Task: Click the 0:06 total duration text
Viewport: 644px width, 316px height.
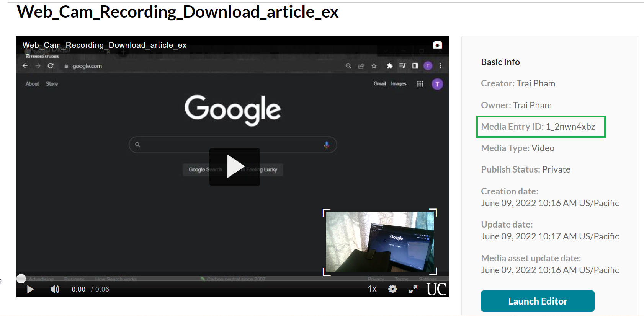Action: click(102, 289)
